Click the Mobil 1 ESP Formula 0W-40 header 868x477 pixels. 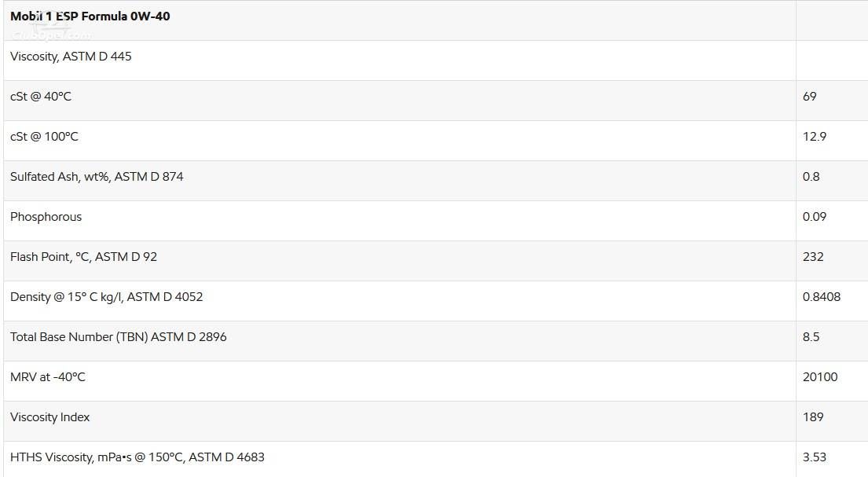(90, 16)
